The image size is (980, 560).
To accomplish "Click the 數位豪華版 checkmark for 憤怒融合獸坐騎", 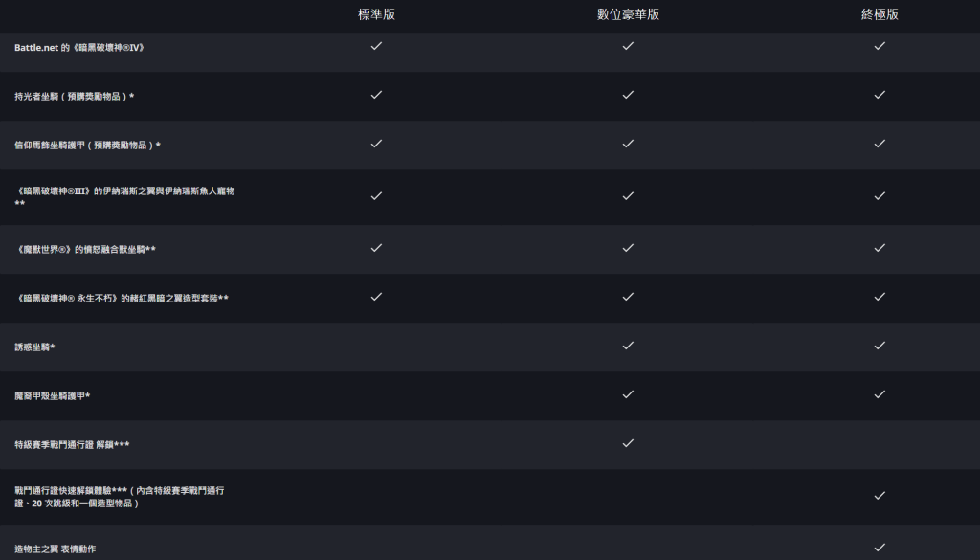I will pyautogui.click(x=628, y=248).
